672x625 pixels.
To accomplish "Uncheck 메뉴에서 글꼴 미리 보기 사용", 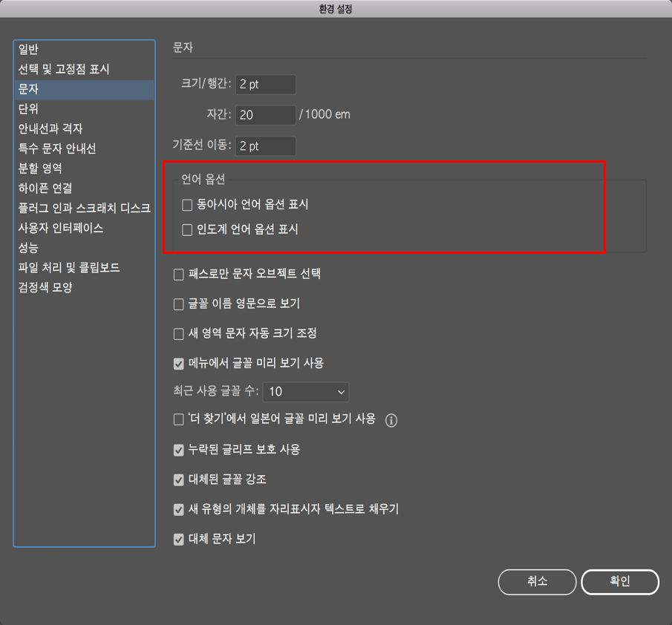I will (179, 364).
